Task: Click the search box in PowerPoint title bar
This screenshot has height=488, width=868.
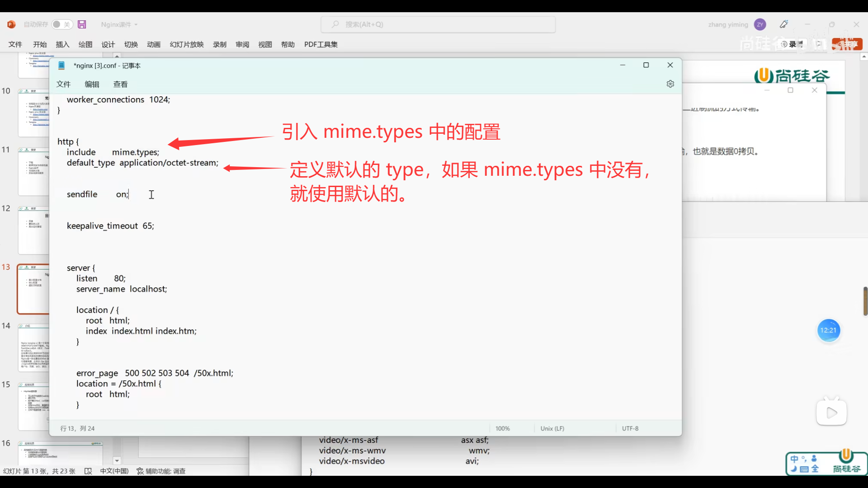Action: [438, 24]
